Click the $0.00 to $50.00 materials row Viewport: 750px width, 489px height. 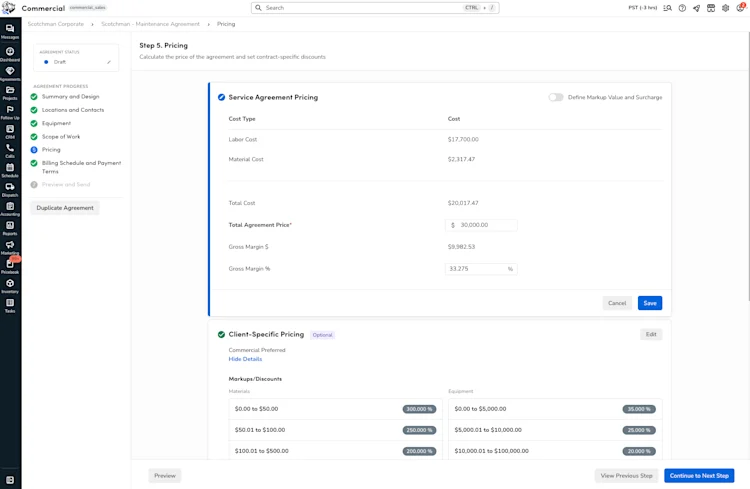335,409
